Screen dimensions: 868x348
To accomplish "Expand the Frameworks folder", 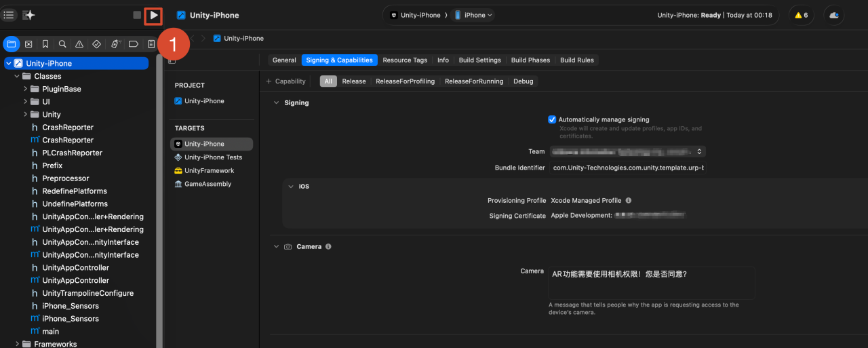I will pos(17,344).
